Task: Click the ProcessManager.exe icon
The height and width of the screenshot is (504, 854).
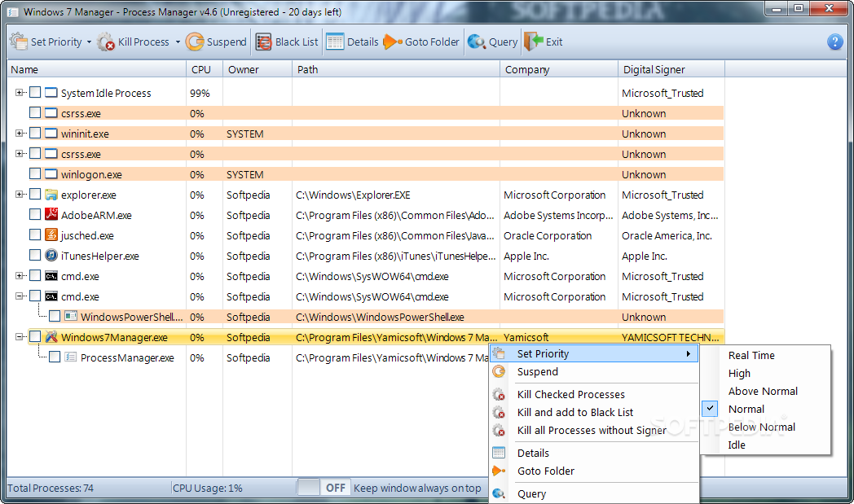Action: click(71, 357)
